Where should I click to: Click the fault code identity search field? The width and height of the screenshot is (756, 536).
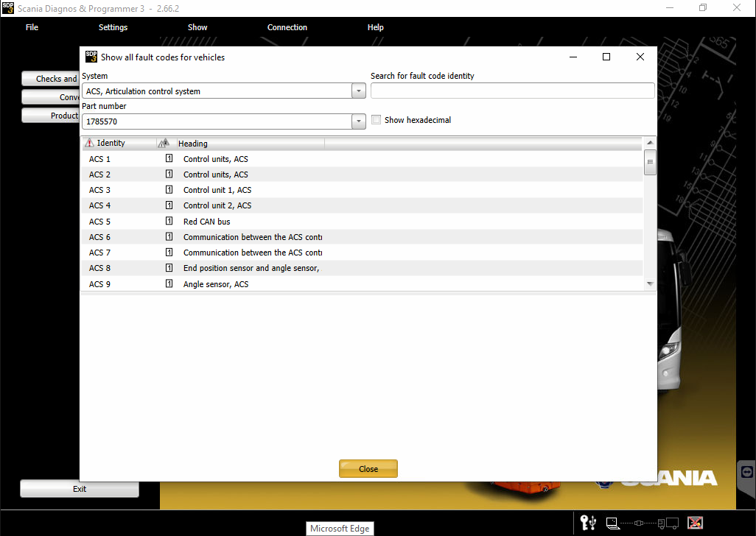click(512, 91)
